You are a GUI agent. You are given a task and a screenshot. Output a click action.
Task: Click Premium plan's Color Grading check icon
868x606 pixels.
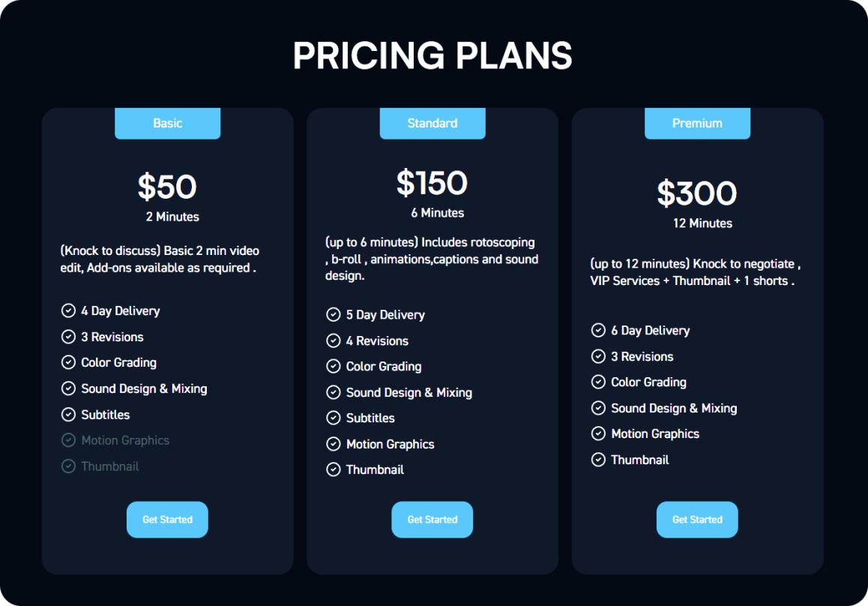[x=598, y=382]
